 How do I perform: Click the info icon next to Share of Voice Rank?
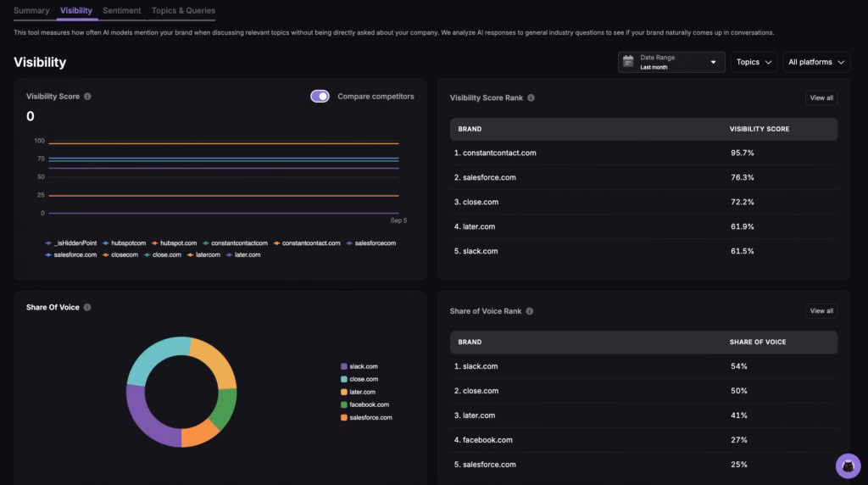pyautogui.click(x=530, y=311)
